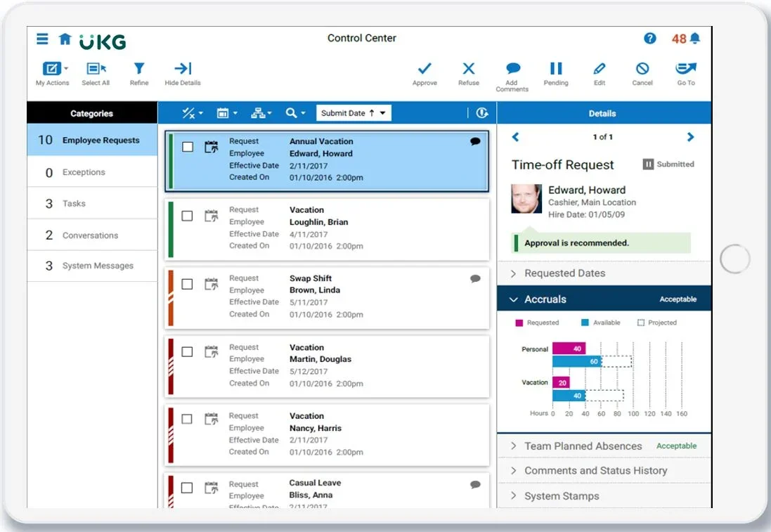Click the Categories header
Viewport: 771px width, 532px height.
pos(93,113)
